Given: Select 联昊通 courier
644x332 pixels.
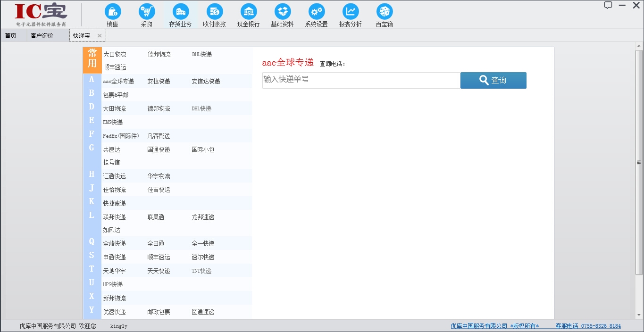Looking at the screenshot, I should pyautogui.click(x=156, y=217).
